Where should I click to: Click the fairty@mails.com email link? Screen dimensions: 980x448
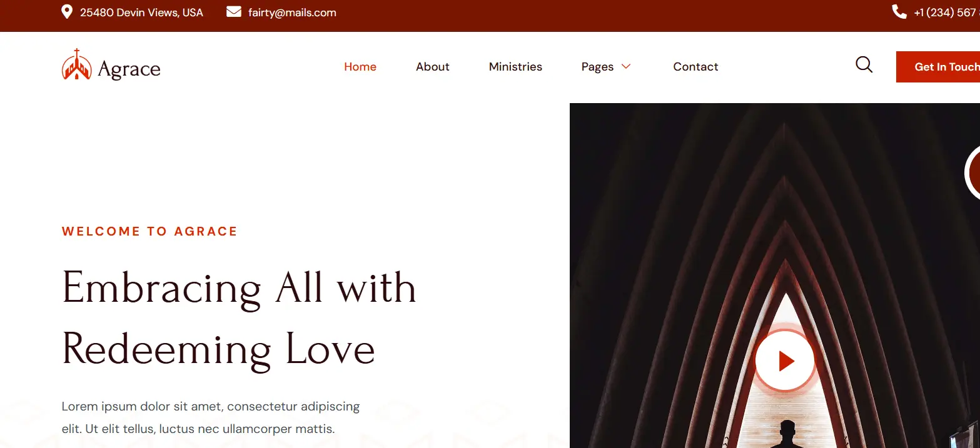pyautogui.click(x=292, y=12)
